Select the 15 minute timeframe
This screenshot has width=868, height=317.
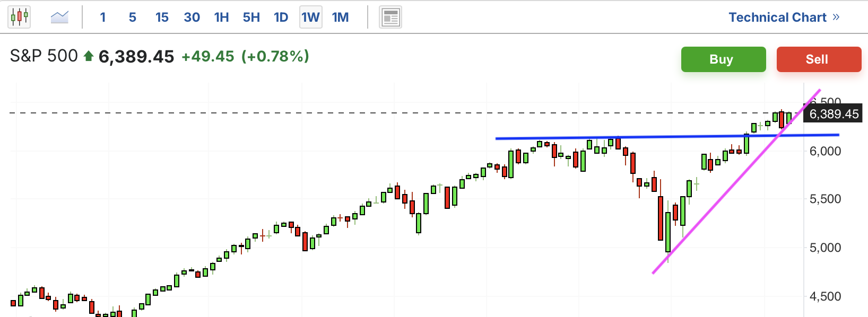162,17
